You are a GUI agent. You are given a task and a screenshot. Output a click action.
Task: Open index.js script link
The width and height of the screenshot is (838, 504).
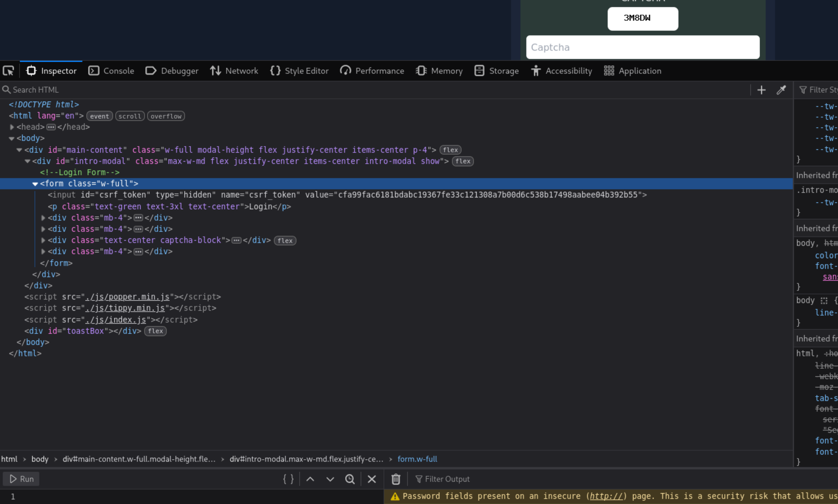click(116, 320)
